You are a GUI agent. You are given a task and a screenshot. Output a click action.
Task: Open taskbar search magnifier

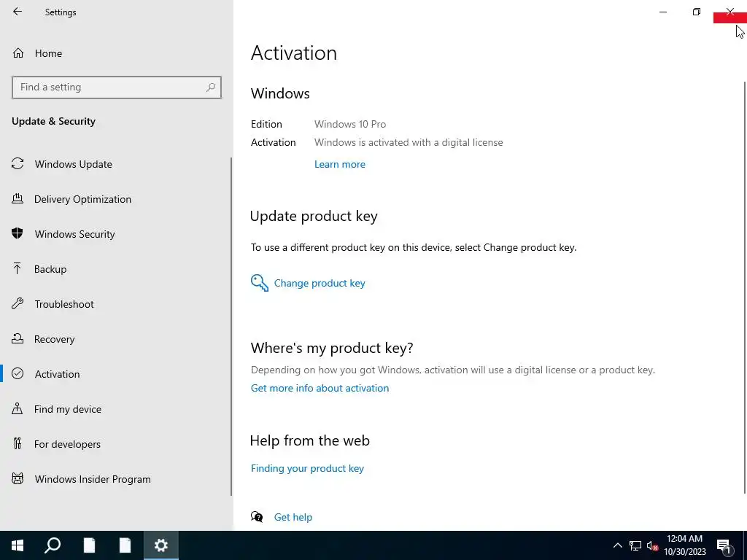click(x=53, y=545)
